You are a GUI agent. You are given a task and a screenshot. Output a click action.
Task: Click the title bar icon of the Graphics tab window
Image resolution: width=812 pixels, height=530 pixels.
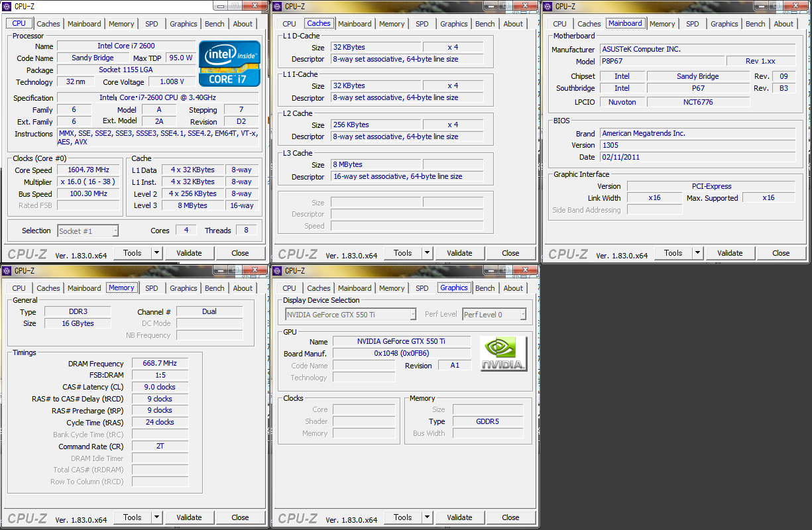coord(278,270)
